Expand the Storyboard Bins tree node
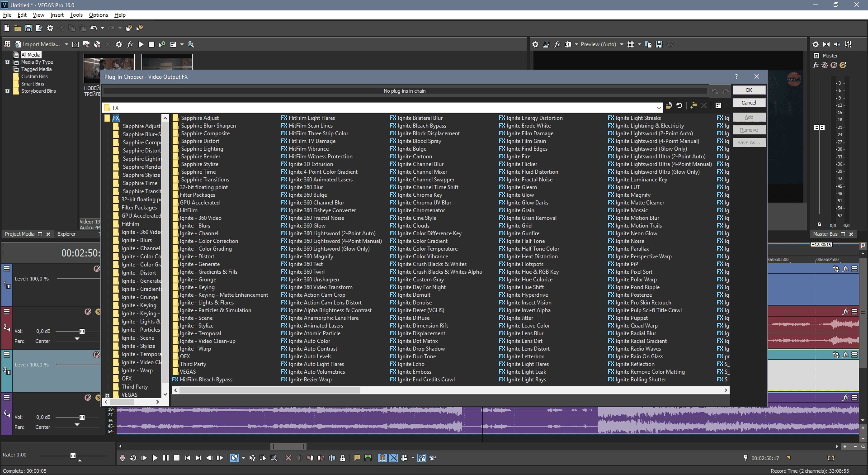Image resolution: width=868 pixels, height=475 pixels. pyautogui.click(x=7, y=91)
